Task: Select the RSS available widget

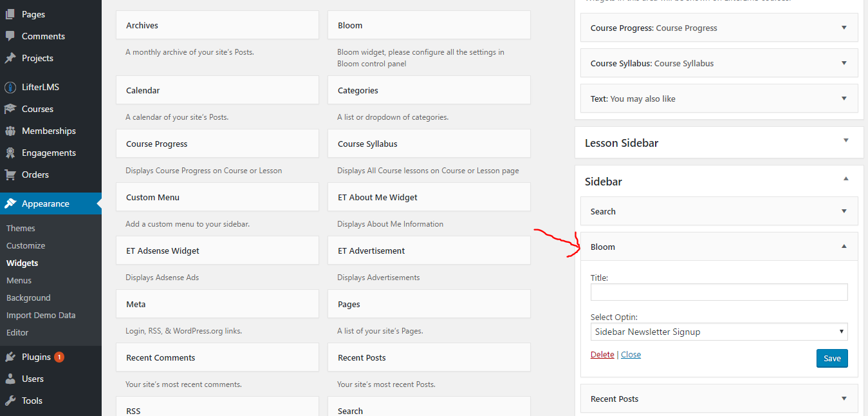Action: (x=217, y=407)
